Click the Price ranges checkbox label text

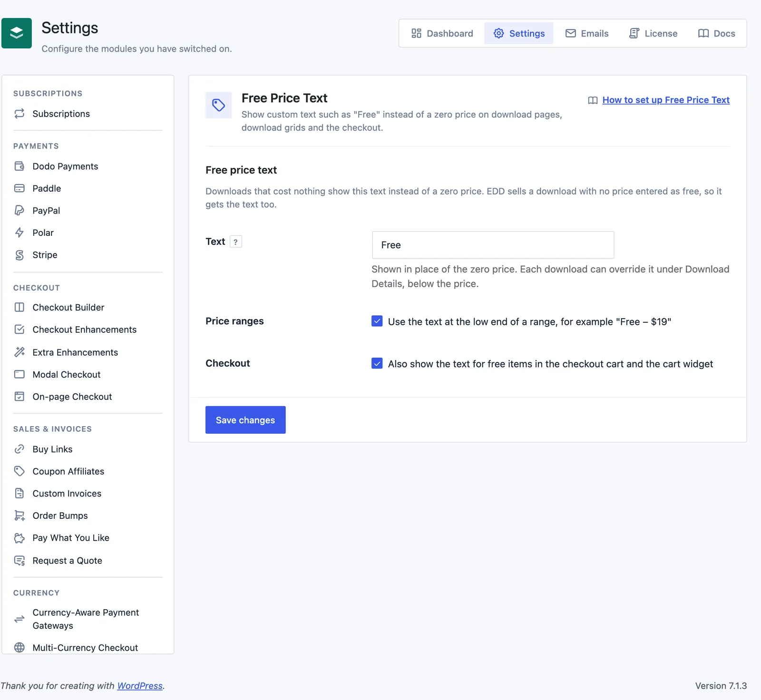[529, 321]
